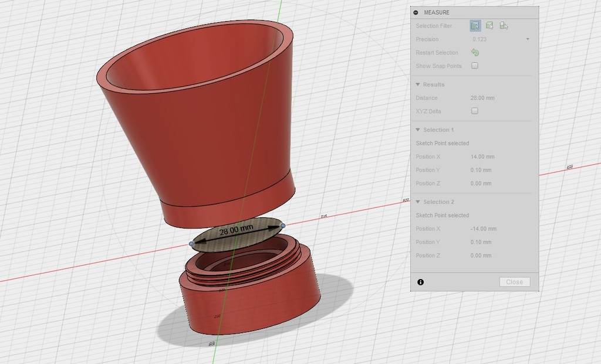The width and height of the screenshot is (601, 364).
Task: Enable the Show Snap Points checkbox
Action: (475, 66)
